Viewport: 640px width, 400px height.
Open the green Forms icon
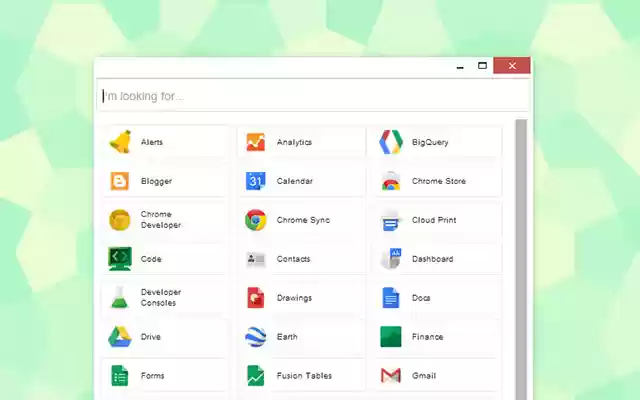[120, 376]
